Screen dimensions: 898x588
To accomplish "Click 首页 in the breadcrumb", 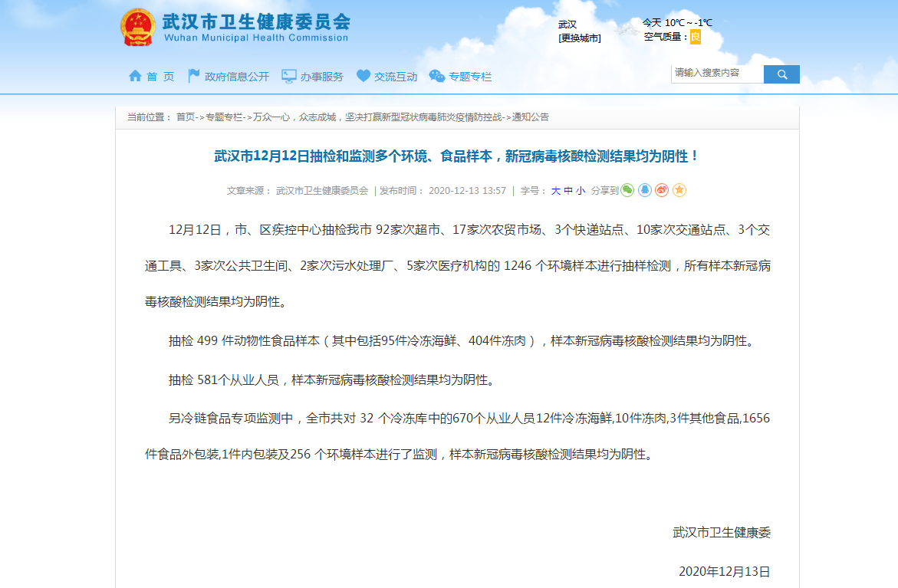I will click(x=186, y=117).
